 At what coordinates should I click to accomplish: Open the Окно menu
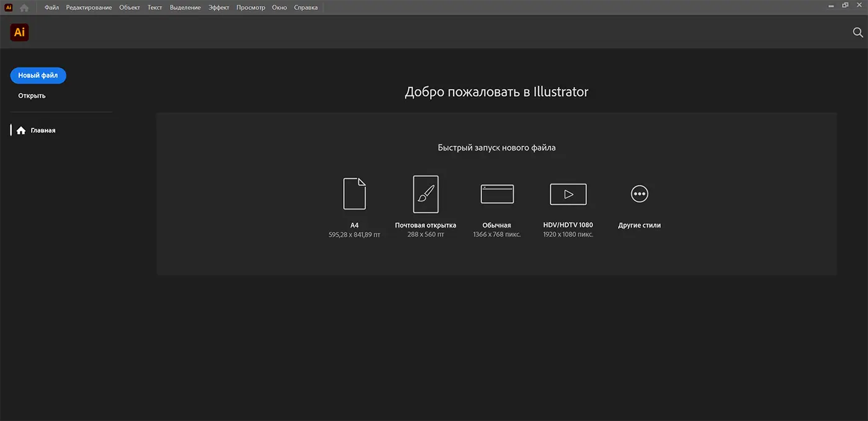(x=279, y=7)
